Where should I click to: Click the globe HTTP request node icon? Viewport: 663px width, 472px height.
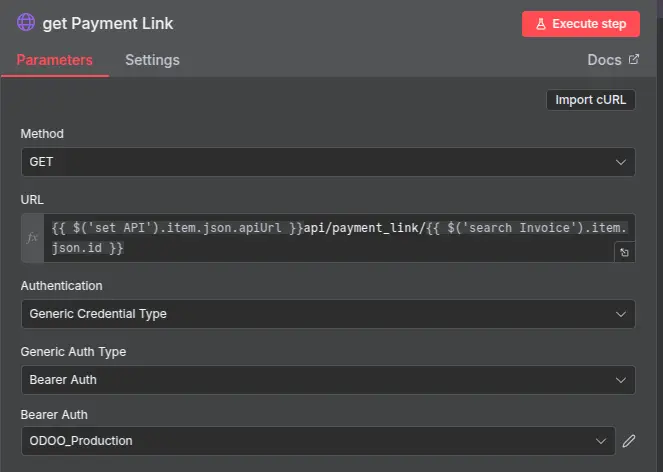point(27,23)
